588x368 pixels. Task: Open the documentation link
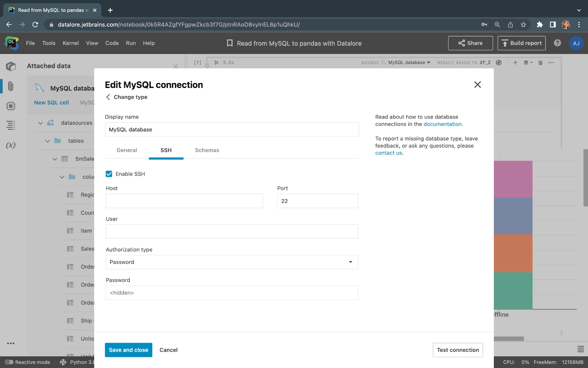(x=442, y=124)
